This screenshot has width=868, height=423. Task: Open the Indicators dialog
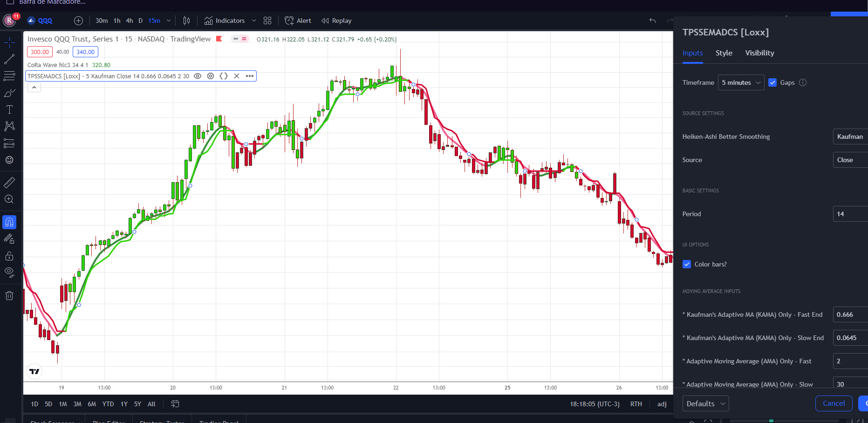tap(225, 20)
